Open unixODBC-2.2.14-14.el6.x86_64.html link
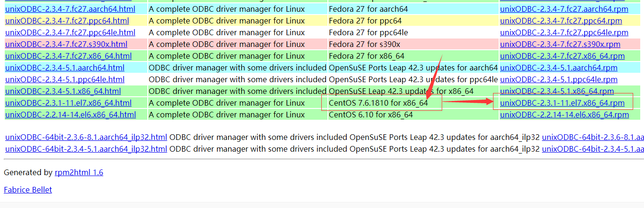644x208 pixels. [71, 115]
